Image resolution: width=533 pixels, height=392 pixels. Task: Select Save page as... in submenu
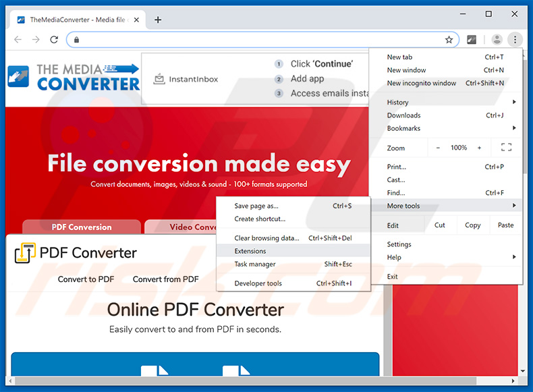(x=293, y=206)
